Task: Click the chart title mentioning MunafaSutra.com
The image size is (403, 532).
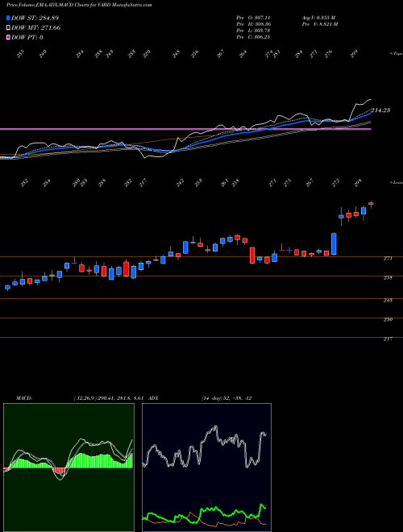Action: tap(79, 5)
